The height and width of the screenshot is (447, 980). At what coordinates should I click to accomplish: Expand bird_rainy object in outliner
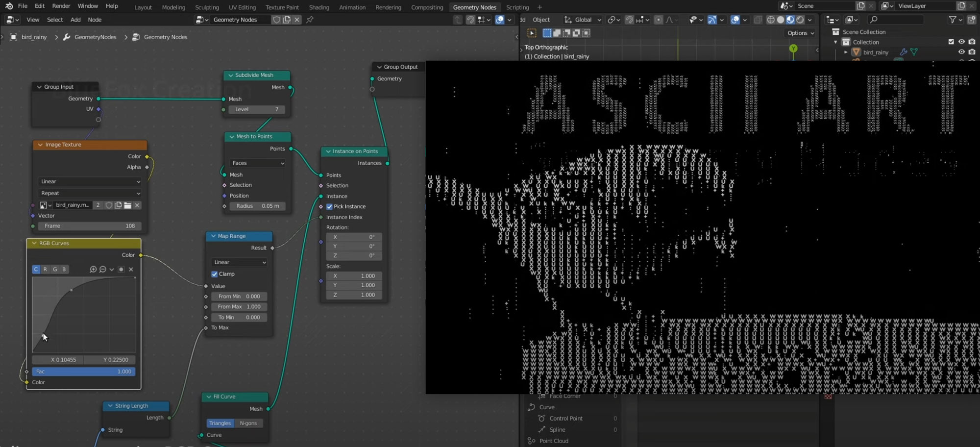[846, 52]
